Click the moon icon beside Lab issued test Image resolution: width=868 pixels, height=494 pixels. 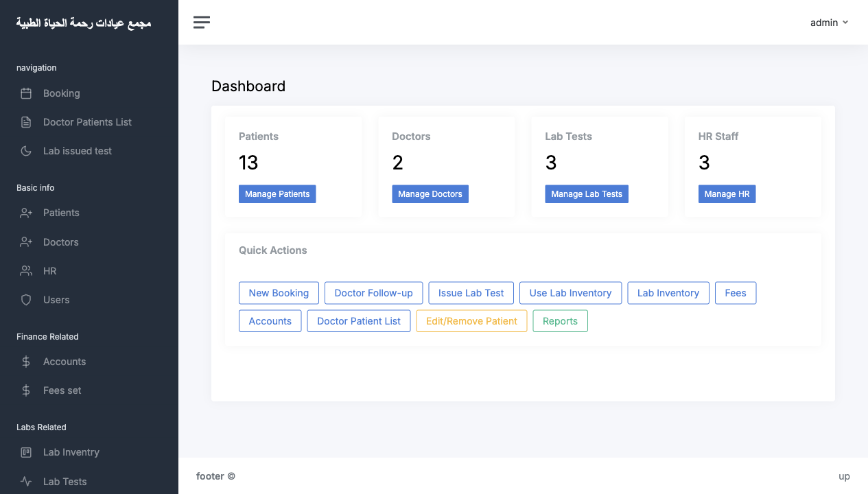pos(26,151)
